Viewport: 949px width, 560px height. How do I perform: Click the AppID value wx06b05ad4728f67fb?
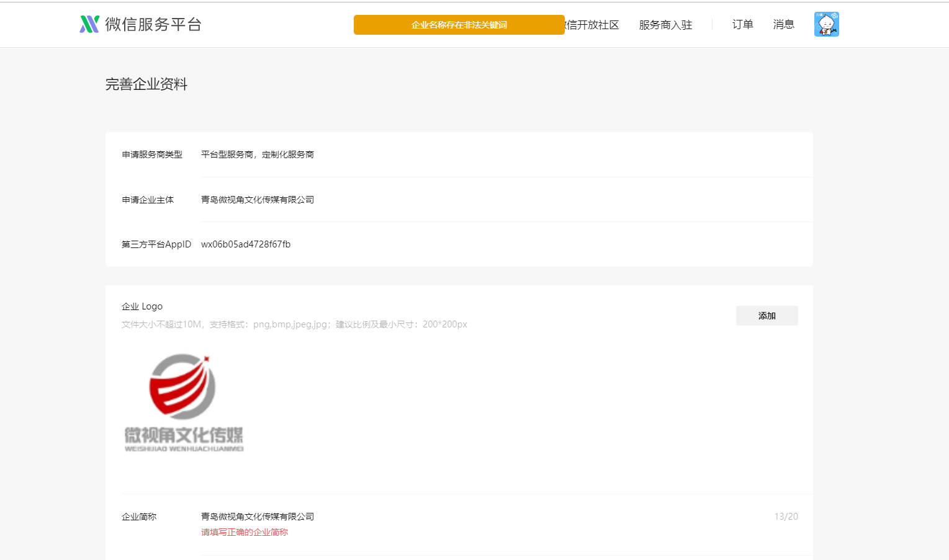246,244
